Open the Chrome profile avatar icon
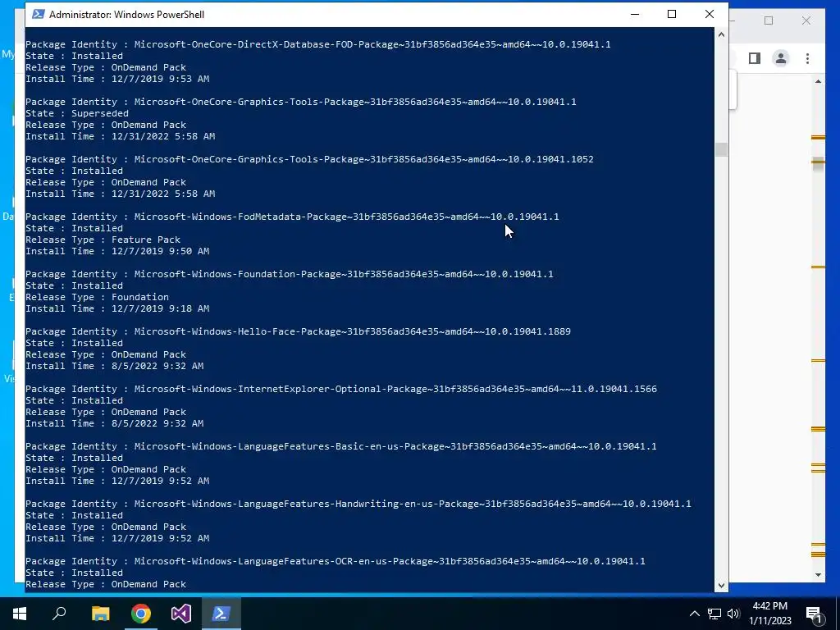 coord(781,58)
